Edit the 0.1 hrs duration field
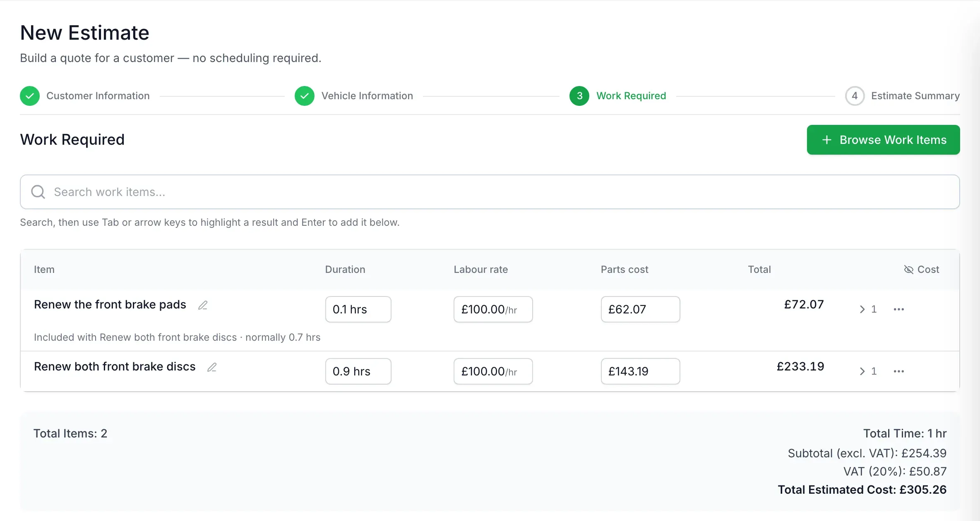 pyautogui.click(x=358, y=309)
